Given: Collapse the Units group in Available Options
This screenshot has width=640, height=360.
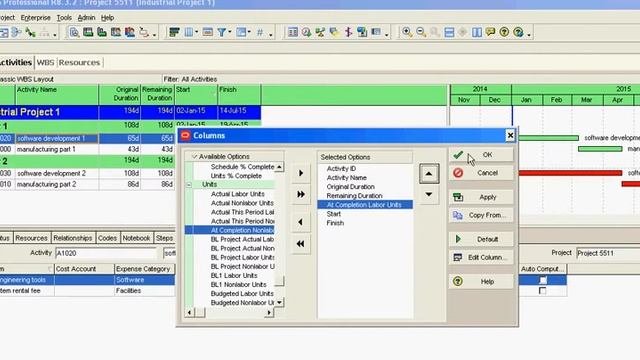Looking at the screenshot, I should (x=189, y=185).
